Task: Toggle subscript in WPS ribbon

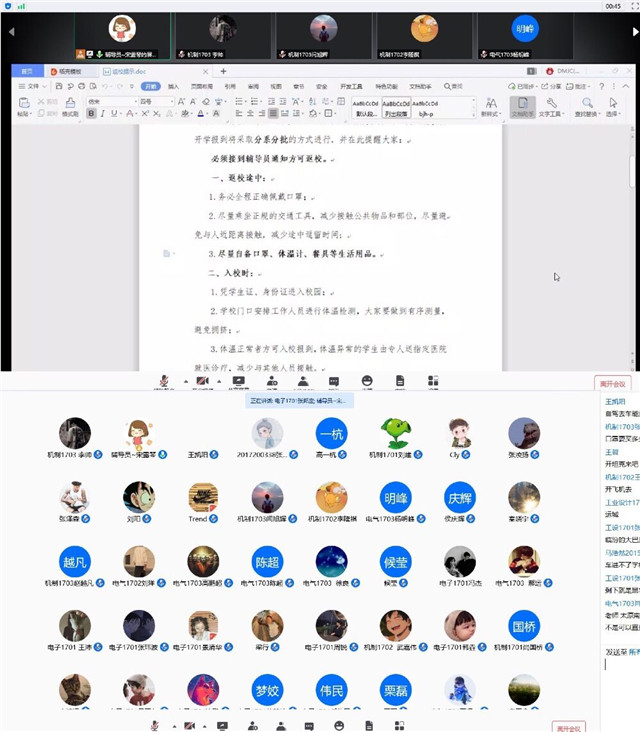Action: coord(156,113)
